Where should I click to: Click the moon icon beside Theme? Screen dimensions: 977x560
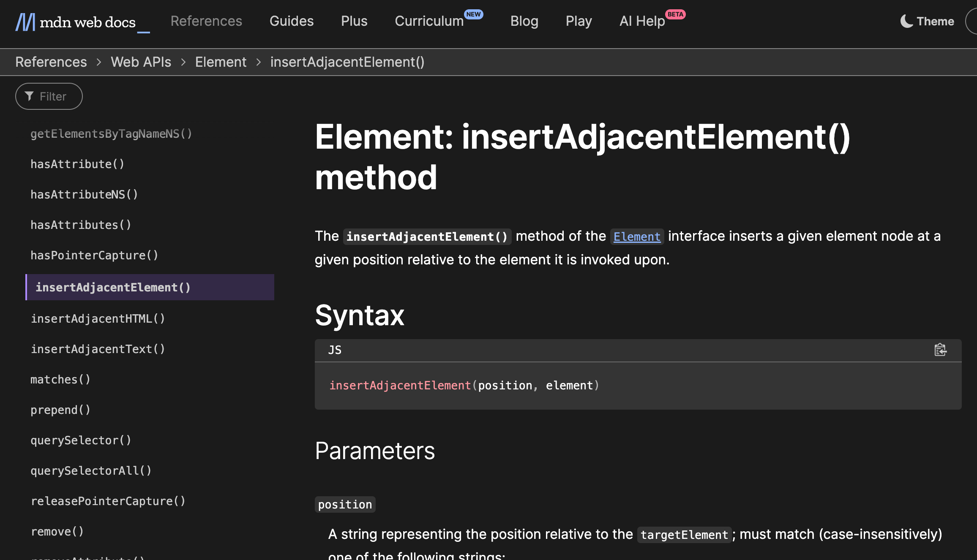point(906,21)
